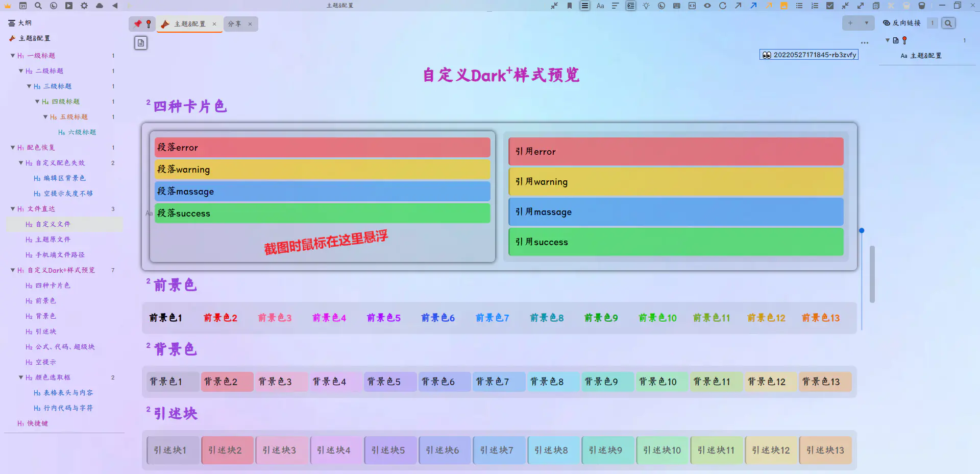Open the calendar icon in top toolbar
The width and height of the screenshot is (980, 474).
(23, 6)
